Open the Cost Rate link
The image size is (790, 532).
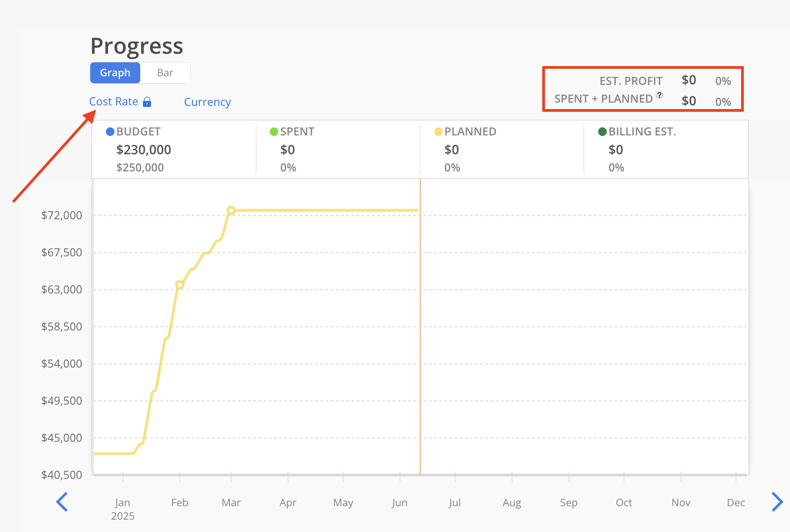coord(113,102)
